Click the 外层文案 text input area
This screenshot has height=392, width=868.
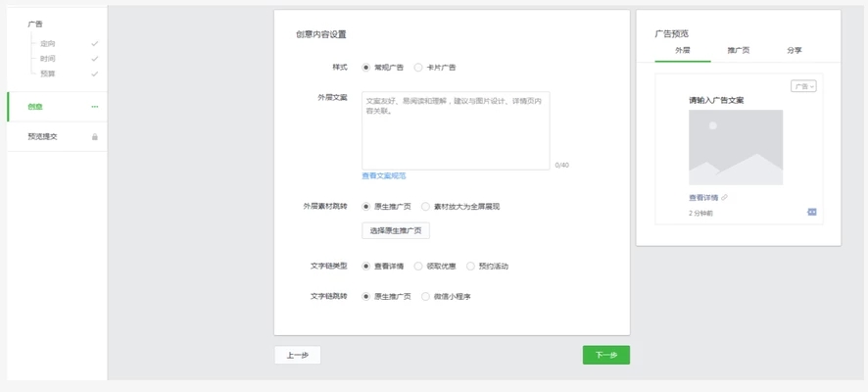click(x=456, y=130)
